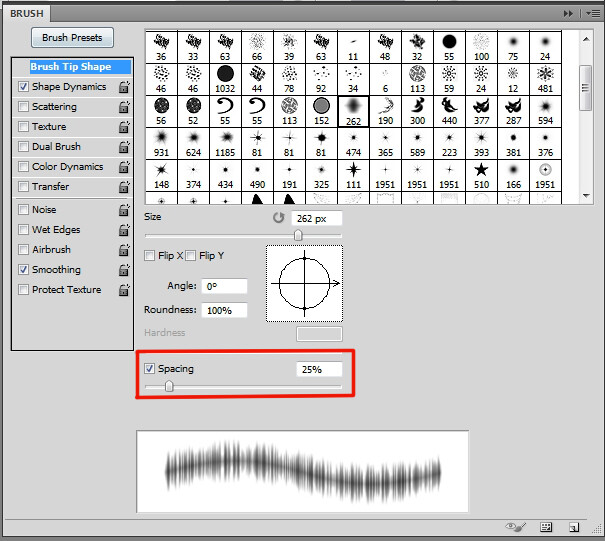605x541 pixels.
Task: Enable the Scattering checkbox
Action: 24,107
